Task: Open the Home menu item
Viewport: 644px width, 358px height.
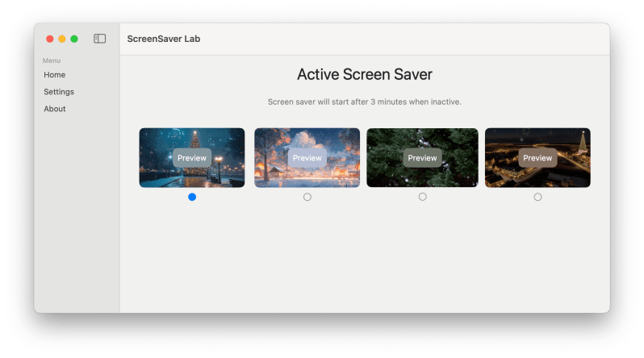Action: (x=55, y=75)
